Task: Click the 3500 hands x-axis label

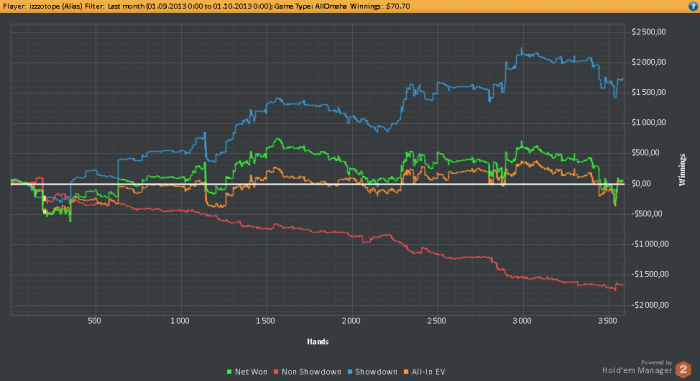Action: 607,321
